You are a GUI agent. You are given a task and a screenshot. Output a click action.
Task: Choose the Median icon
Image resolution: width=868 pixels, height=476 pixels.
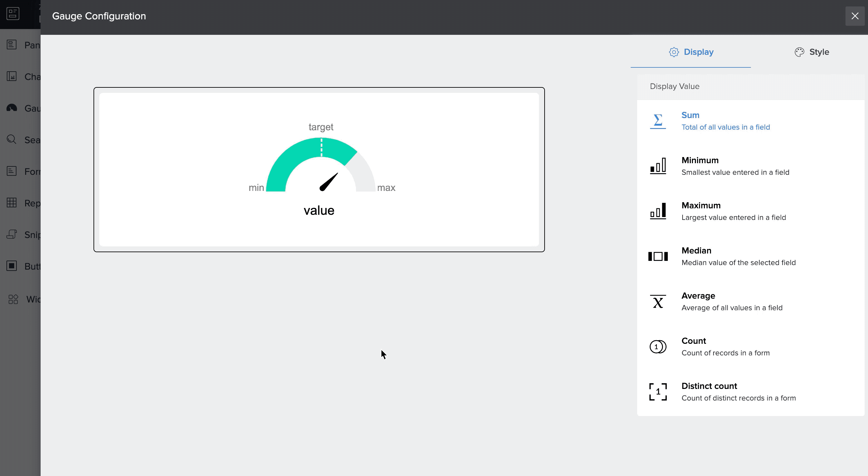(657, 256)
